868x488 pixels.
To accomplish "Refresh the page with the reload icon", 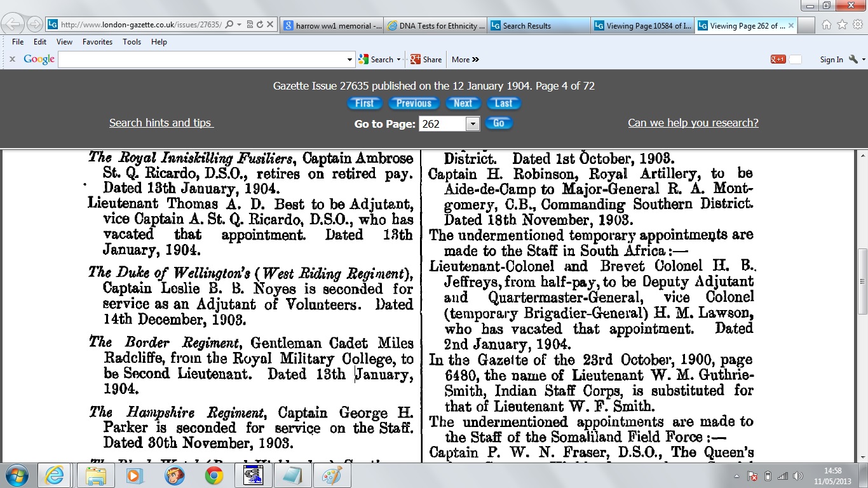I will point(259,25).
